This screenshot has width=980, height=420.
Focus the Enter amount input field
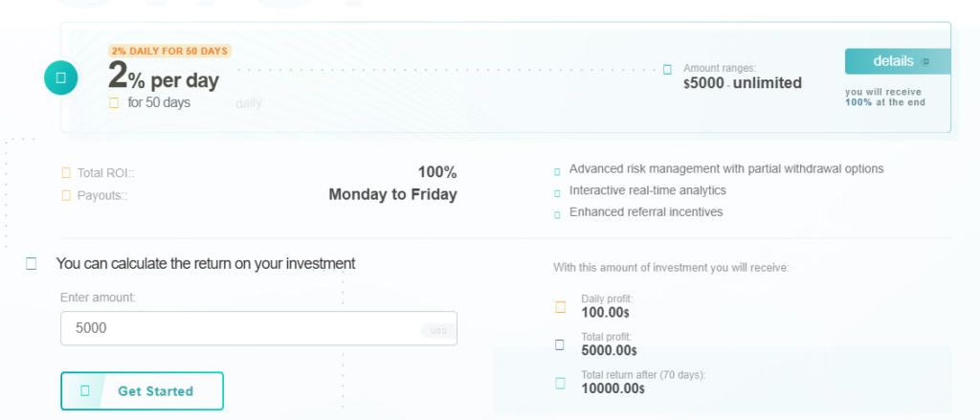coord(239,328)
